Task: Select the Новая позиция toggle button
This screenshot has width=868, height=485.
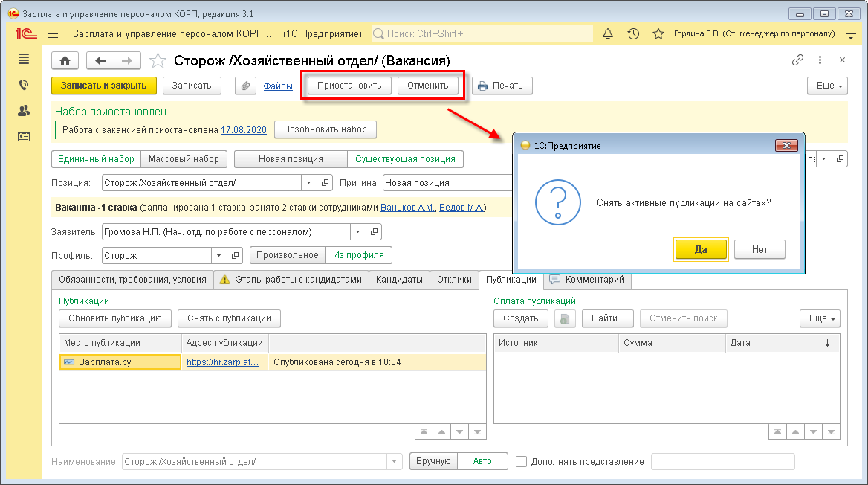Action: pos(291,159)
